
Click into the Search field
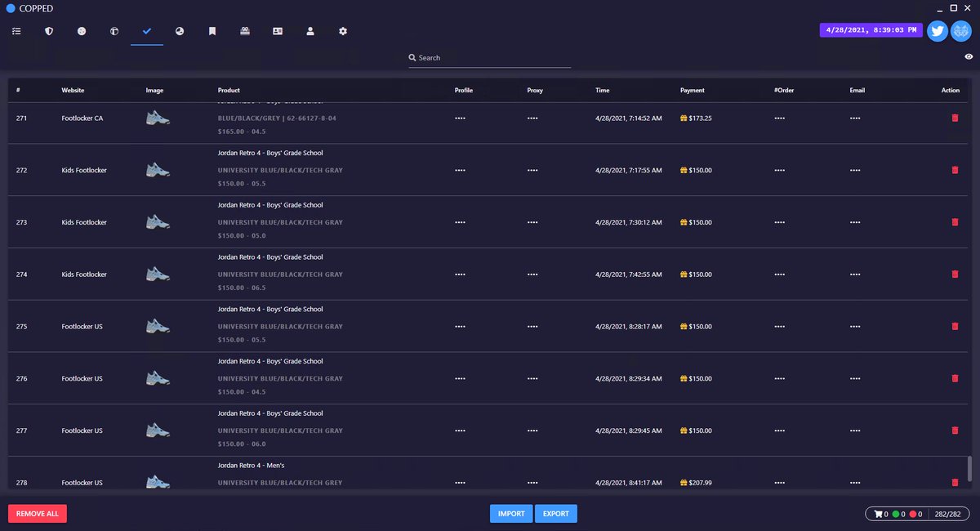[x=490, y=58]
